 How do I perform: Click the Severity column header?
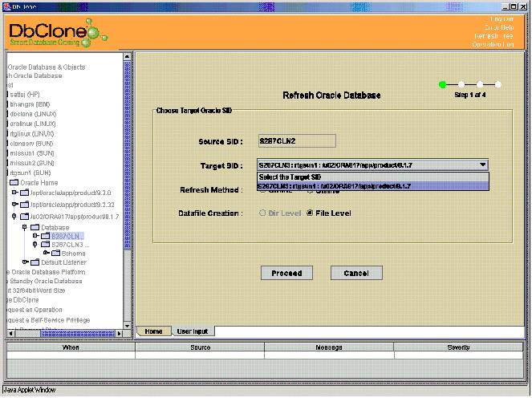(x=458, y=347)
